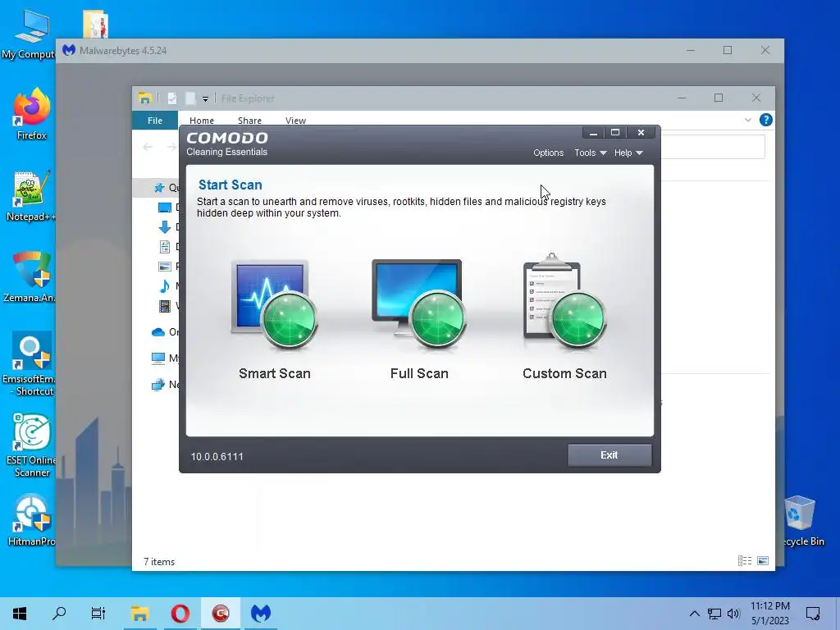Open the Custom Scan clipboard icon
Viewport: 840px width, 630px height.
point(564,302)
